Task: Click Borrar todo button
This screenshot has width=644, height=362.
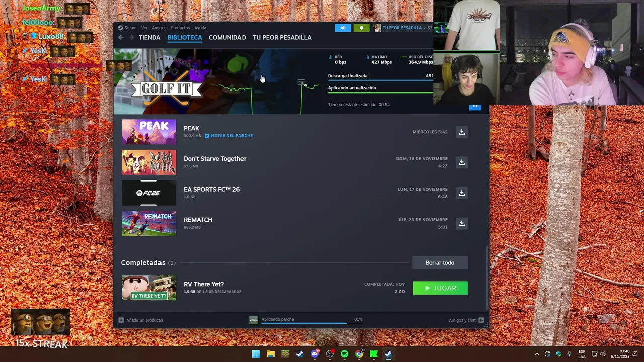Action: pos(440,263)
